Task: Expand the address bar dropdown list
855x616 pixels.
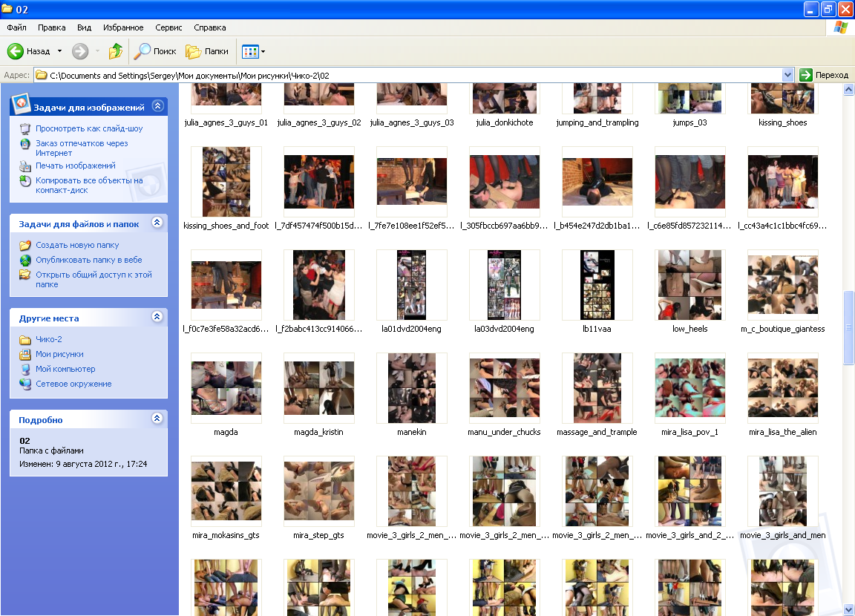Action: (787, 75)
